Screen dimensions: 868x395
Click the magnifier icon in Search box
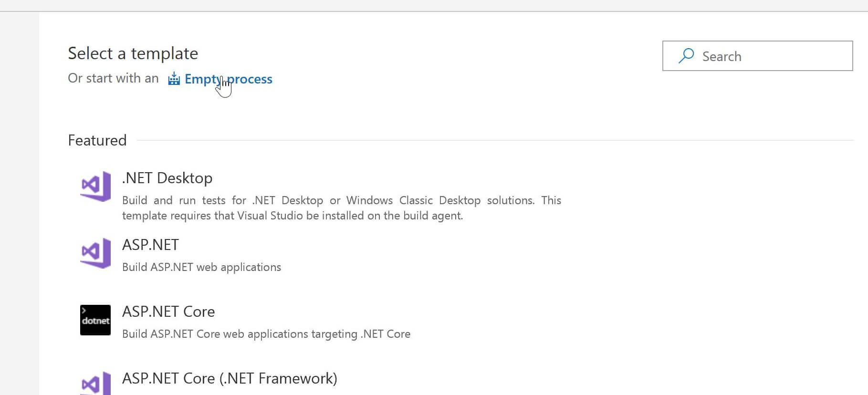tap(686, 56)
